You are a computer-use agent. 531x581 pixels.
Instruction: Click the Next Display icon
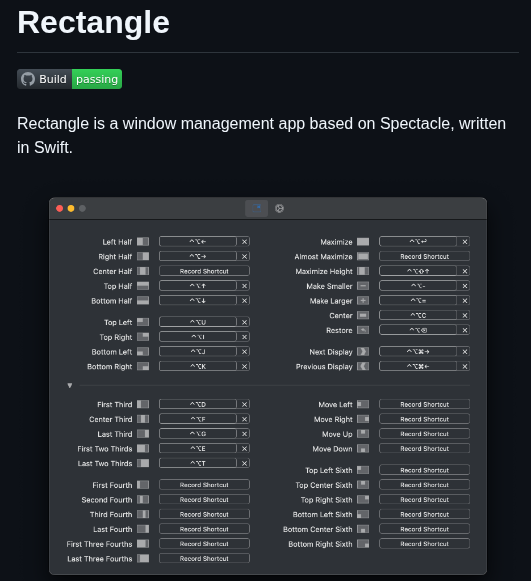(x=363, y=352)
